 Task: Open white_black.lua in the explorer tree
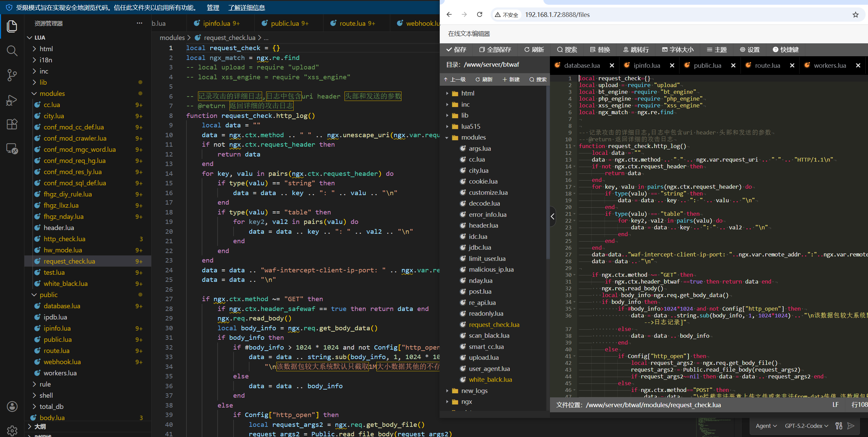(65, 284)
